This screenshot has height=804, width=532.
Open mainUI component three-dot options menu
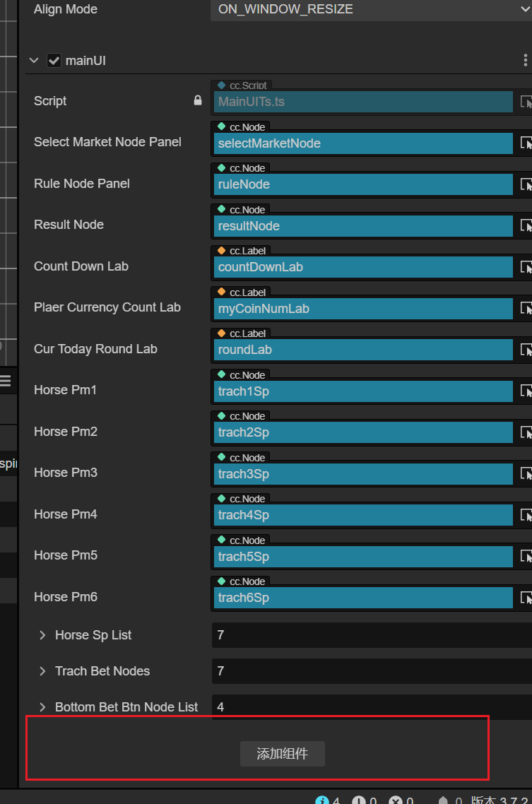coord(525,61)
